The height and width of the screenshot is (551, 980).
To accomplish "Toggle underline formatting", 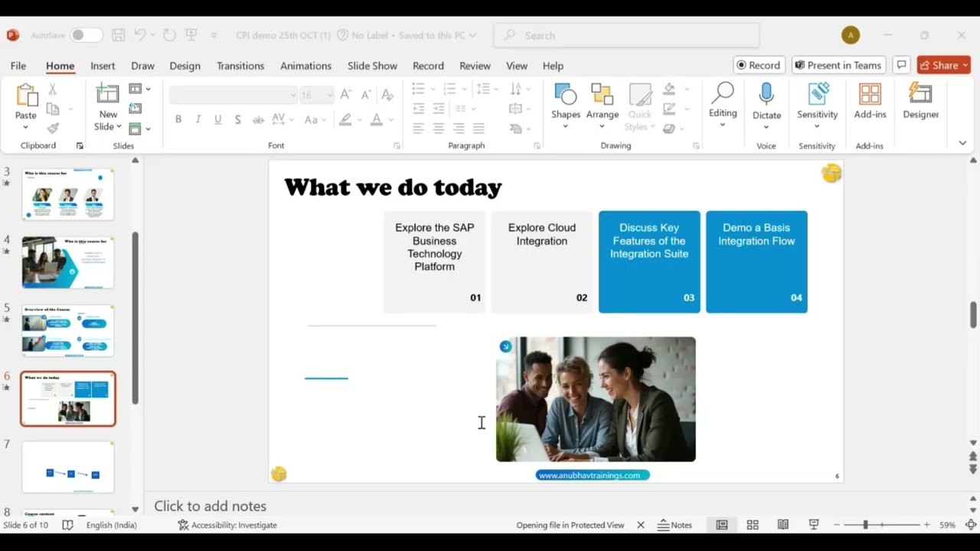I will tap(218, 119).
